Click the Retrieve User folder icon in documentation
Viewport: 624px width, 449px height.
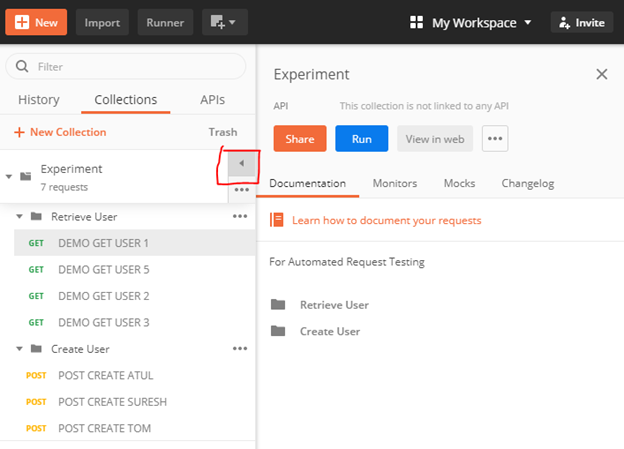click(x=278, y=305)
